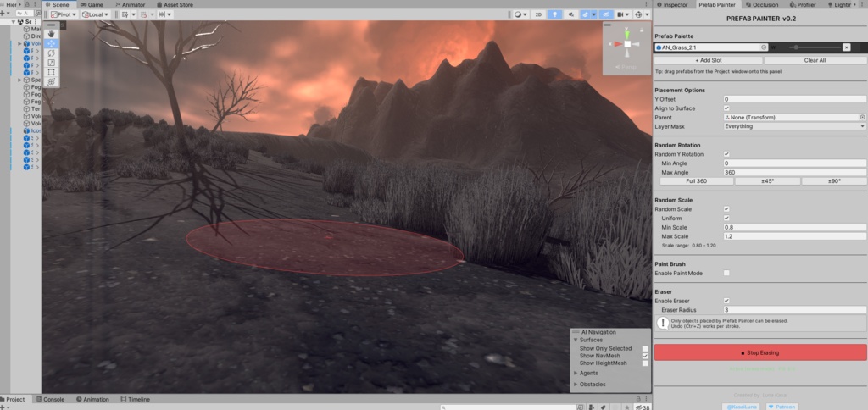This screenshot has height=410, width=868.
Task: Toggle scene effects icon
Action: pyautogui.click(x=585, y=14)
